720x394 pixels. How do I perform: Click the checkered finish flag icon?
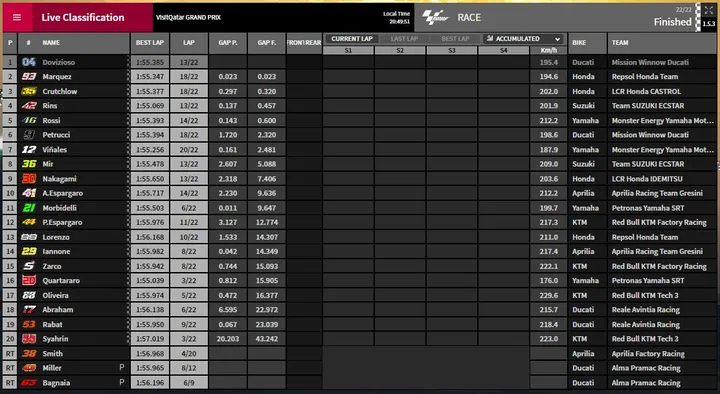click(x=698, y=17)
